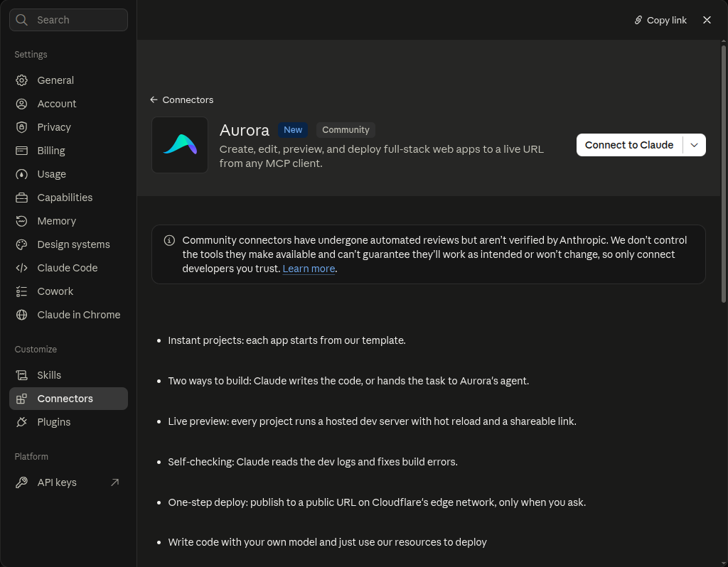Viewport: 728px width, 567px height.
Task: Open Account settings
Action: 68,104
